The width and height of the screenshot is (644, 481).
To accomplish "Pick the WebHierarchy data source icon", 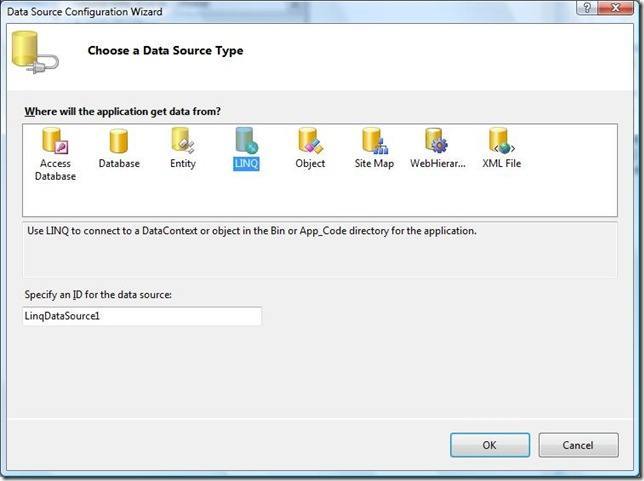I will pyautogui.click(x=437, y=143).
